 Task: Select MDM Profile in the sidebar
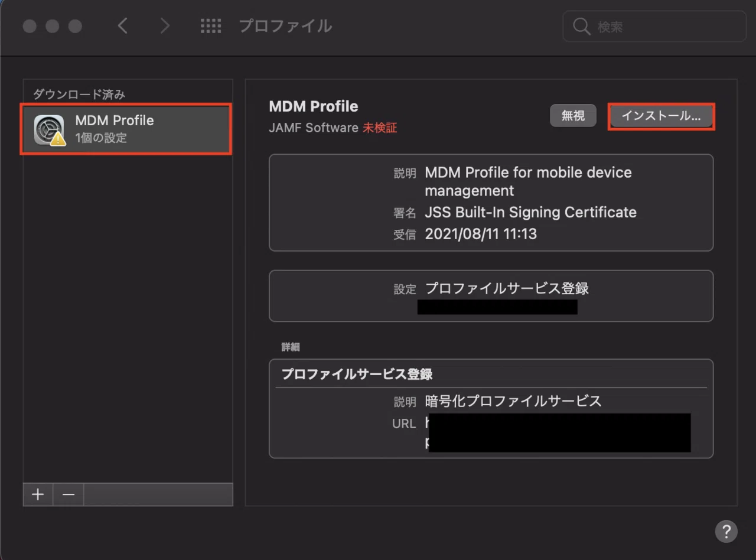pyautogui.click(x=126, y=129)
